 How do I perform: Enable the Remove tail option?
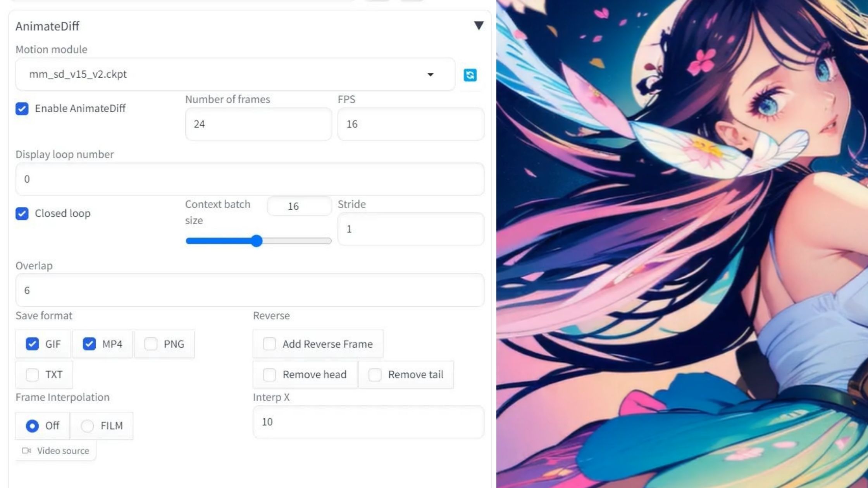375,375
